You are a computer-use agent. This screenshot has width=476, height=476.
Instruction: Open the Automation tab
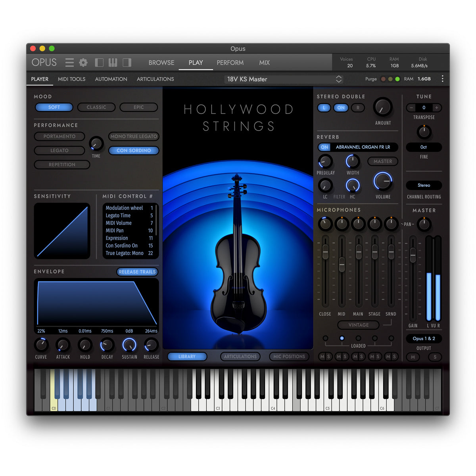111,79
